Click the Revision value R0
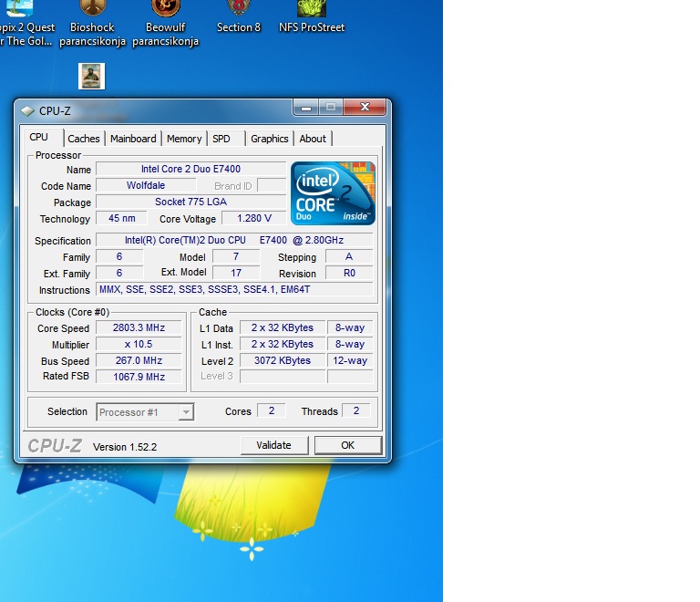 [x=349, y=273]
